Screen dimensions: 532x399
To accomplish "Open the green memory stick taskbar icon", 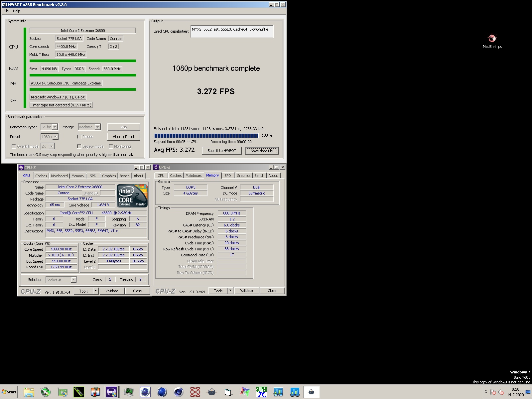I will [x=79, y=392].
